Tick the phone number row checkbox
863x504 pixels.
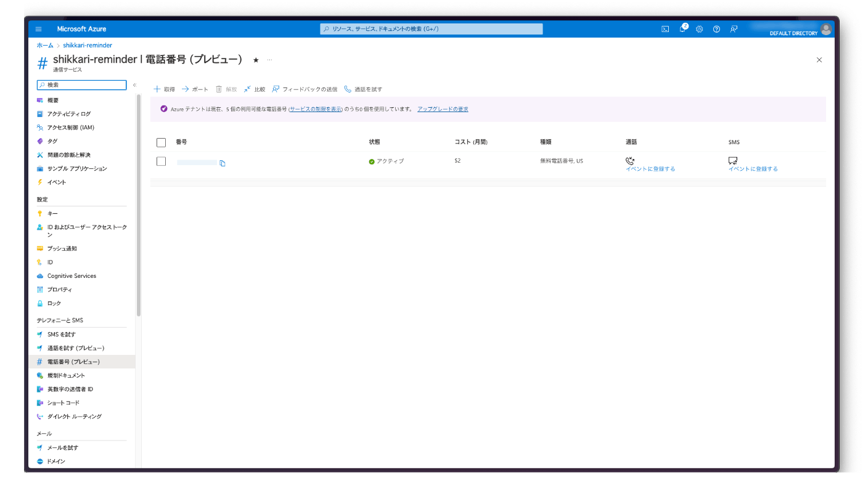[x=162, y=161]
